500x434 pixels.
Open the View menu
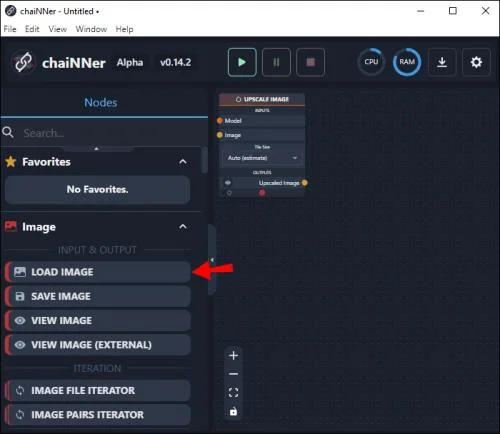[58, 29]
